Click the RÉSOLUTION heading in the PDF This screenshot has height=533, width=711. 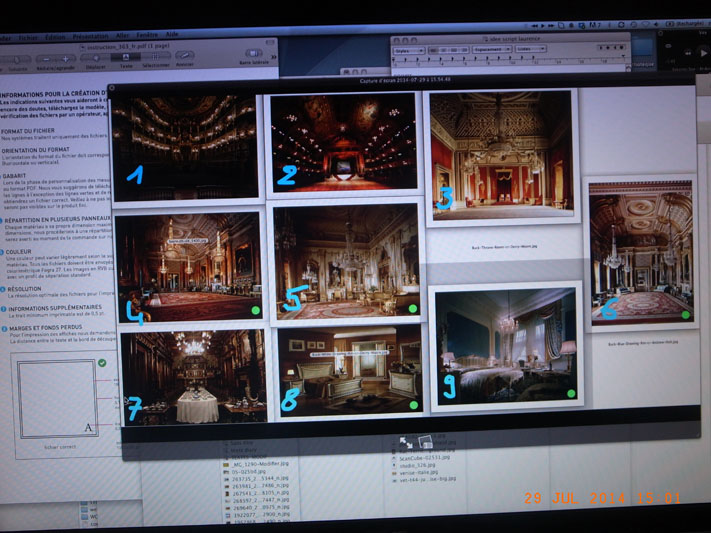pyautogui.click(x=24, y=289)
